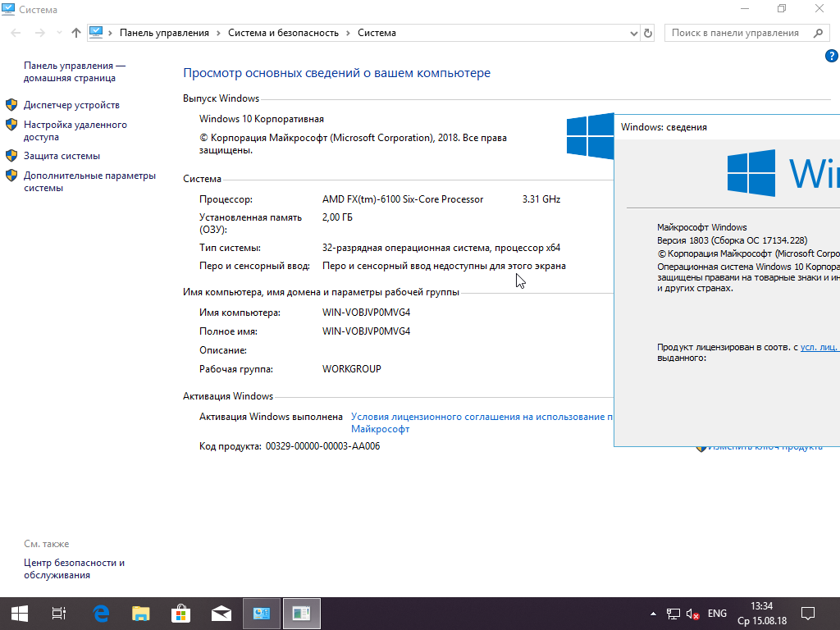This screenshot has width=840, height=630.
Task: Select "Система и безопасность" breadcrumb
Action: point(283,33)
